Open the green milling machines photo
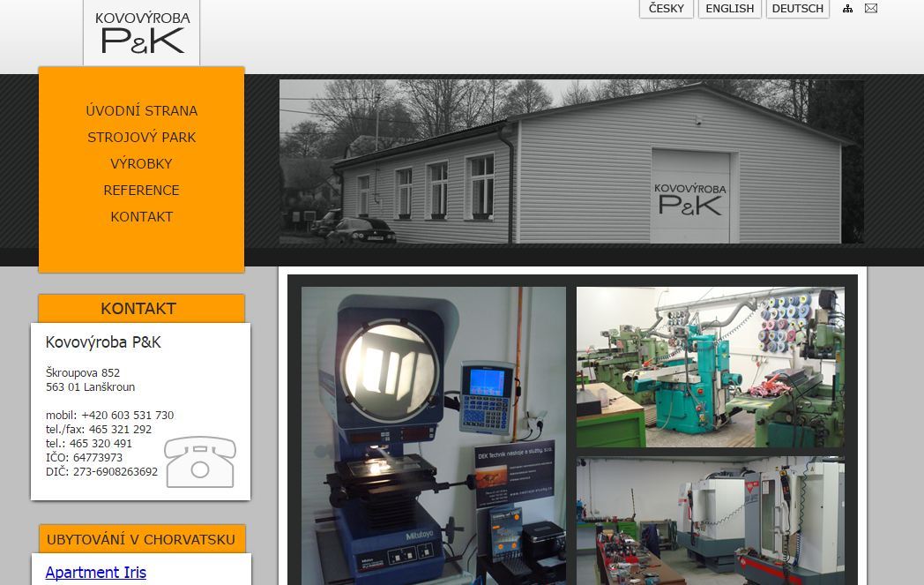The height and width of the screenshot is (585, 924). point(710,367)
